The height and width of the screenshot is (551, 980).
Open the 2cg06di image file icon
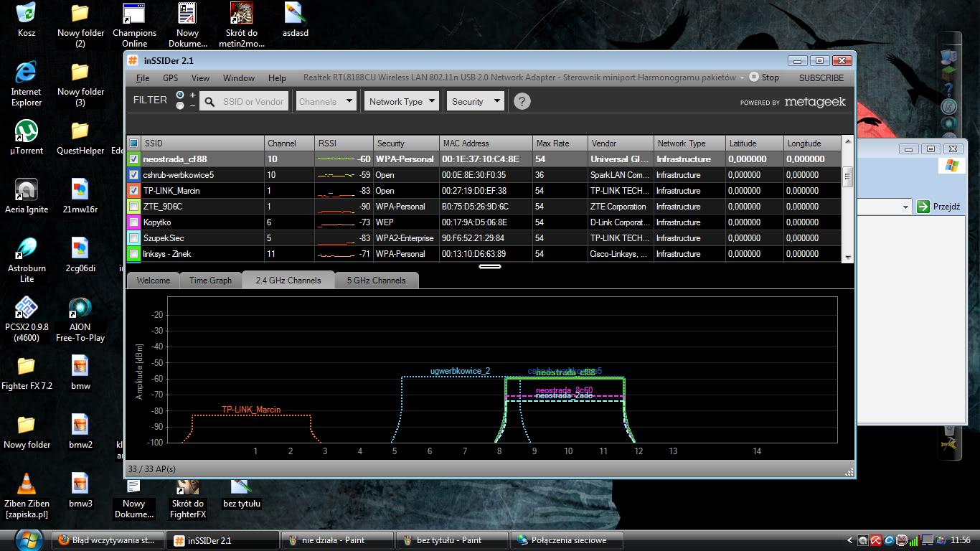(80, 255)
